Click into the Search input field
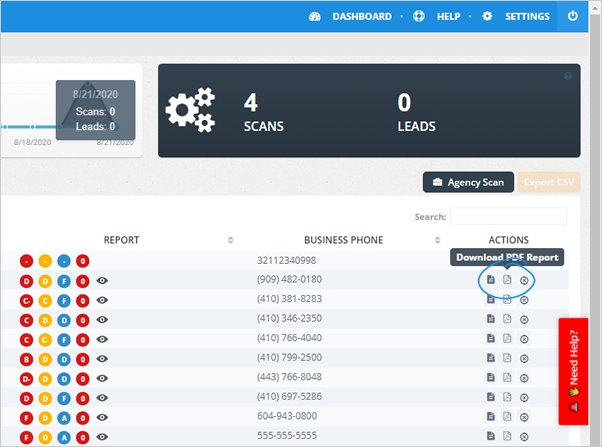The height and width of the screenshot is (447, 602). pyautogui.click(x=508, y=216)
